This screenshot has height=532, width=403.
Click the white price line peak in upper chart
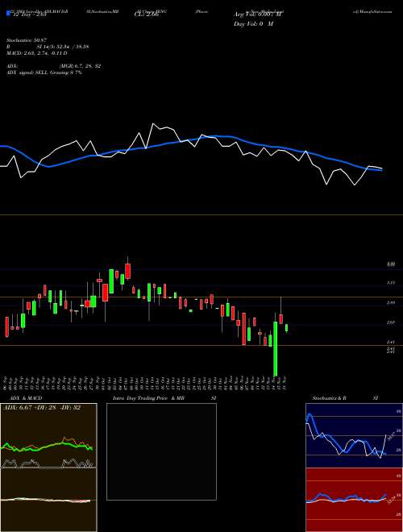(x=153, y=124)
